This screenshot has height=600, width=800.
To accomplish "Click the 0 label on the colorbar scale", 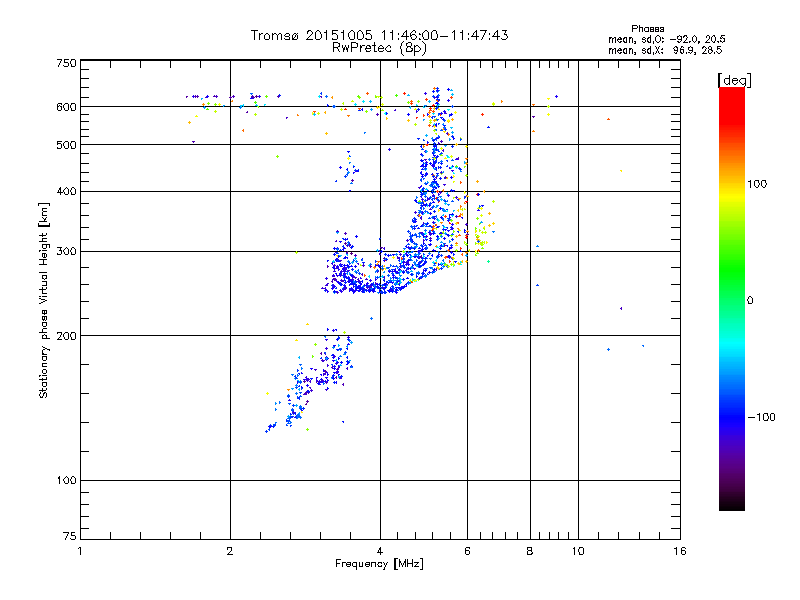I will 750,301.
